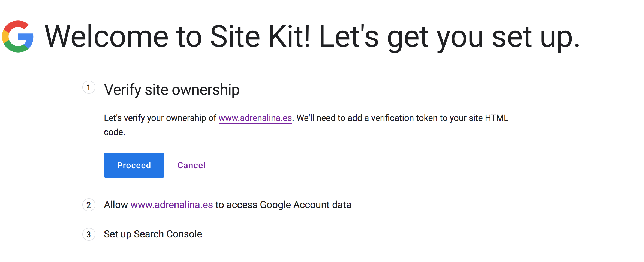Click the word code. ending the paragraph
Viewport: 644px width, 262px height.
point(115,132)
